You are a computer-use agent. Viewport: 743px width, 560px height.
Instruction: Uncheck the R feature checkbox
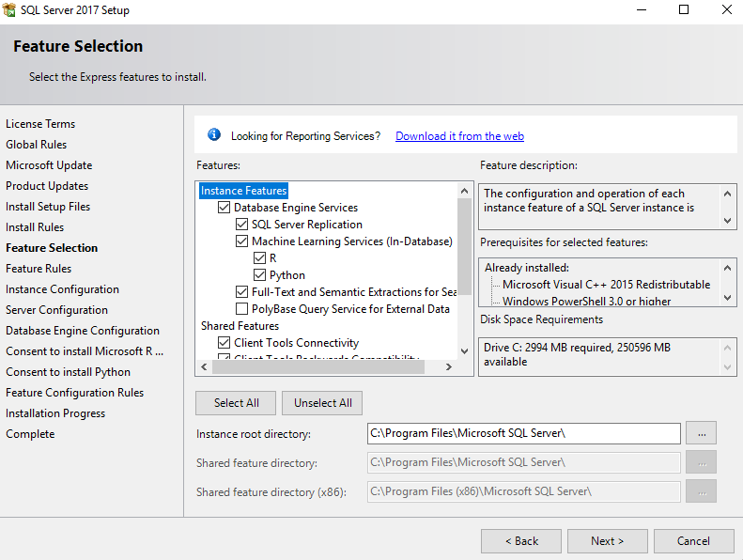[x=259, y=258]
